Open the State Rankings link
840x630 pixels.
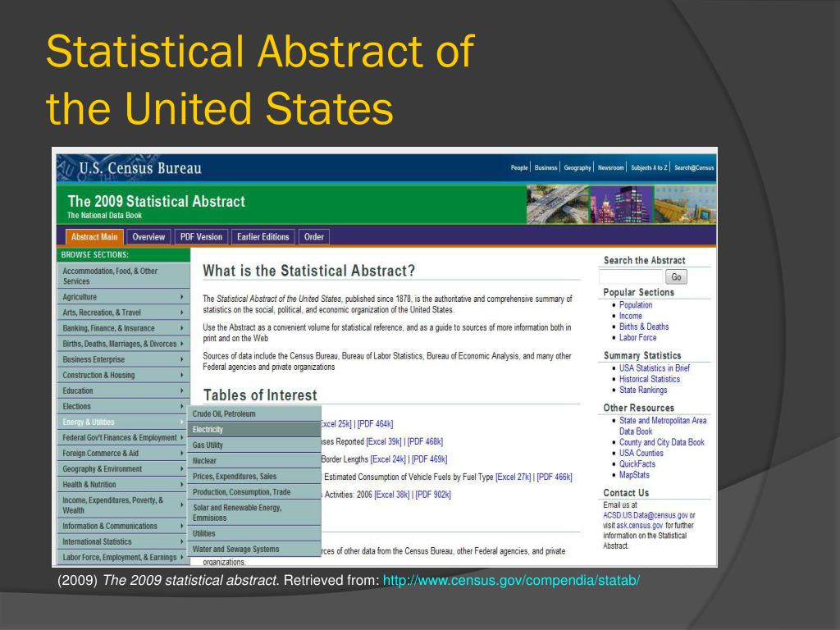643,390
